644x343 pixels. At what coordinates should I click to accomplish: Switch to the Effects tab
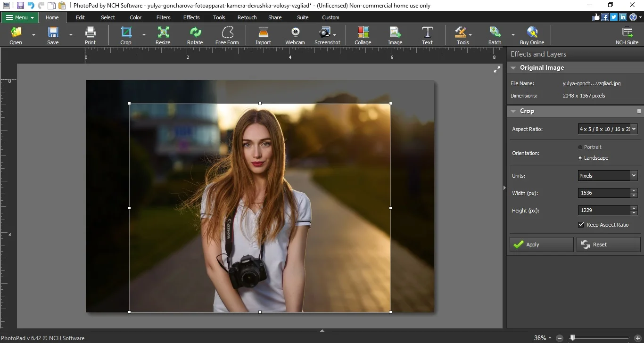[191, 17]
